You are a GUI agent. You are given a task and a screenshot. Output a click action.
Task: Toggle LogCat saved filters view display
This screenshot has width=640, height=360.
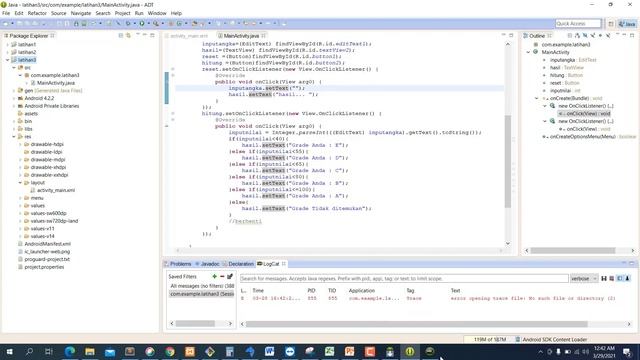pos(620,278)
